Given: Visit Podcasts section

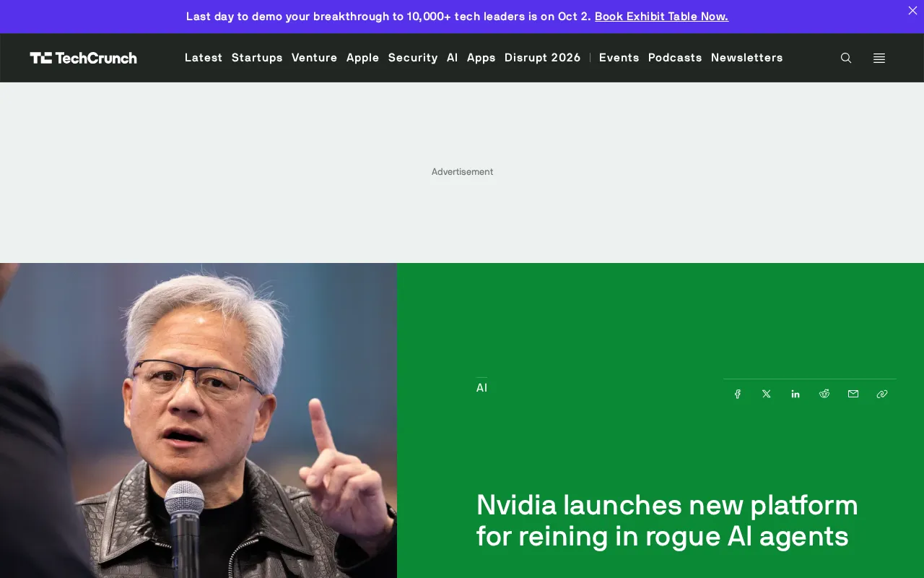Looking at the screenshot, I should 675,58.
